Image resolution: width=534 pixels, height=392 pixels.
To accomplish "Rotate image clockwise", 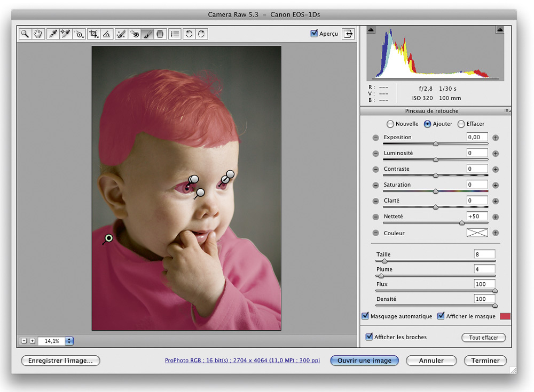I will [202, 34].
